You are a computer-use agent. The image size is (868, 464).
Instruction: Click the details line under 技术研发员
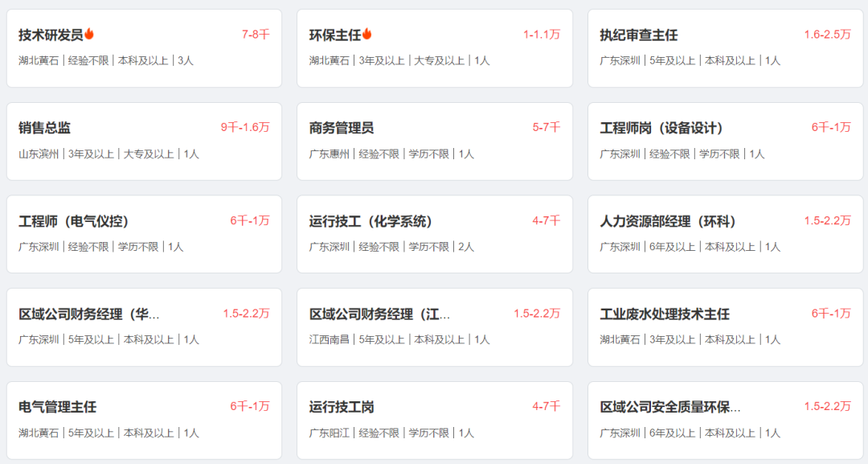[106, 60]
